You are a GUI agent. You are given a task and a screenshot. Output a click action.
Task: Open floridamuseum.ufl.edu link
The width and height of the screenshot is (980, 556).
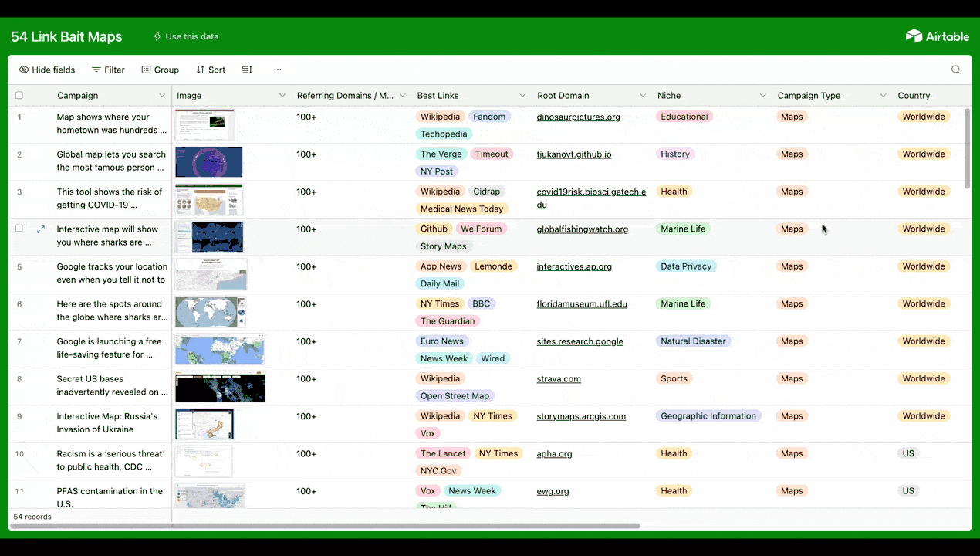point(582,304)
